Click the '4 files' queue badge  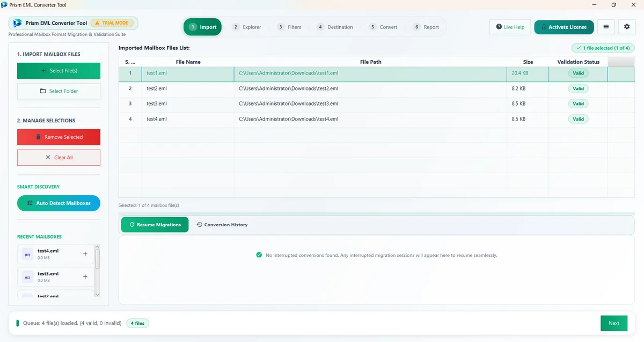tap(138, 323)
